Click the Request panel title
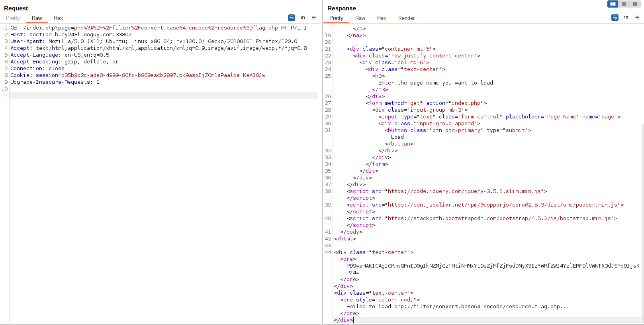 (x=16, y=8)
